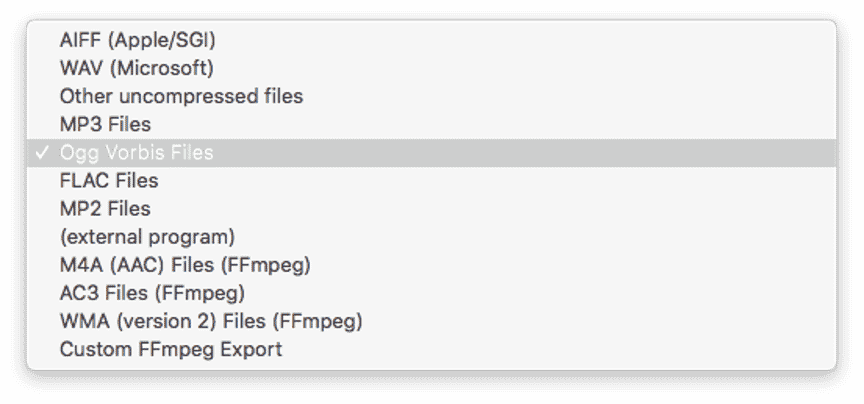Open Custom FFmpeg Export option
This screenshot has width=864, height=404.
171,350
